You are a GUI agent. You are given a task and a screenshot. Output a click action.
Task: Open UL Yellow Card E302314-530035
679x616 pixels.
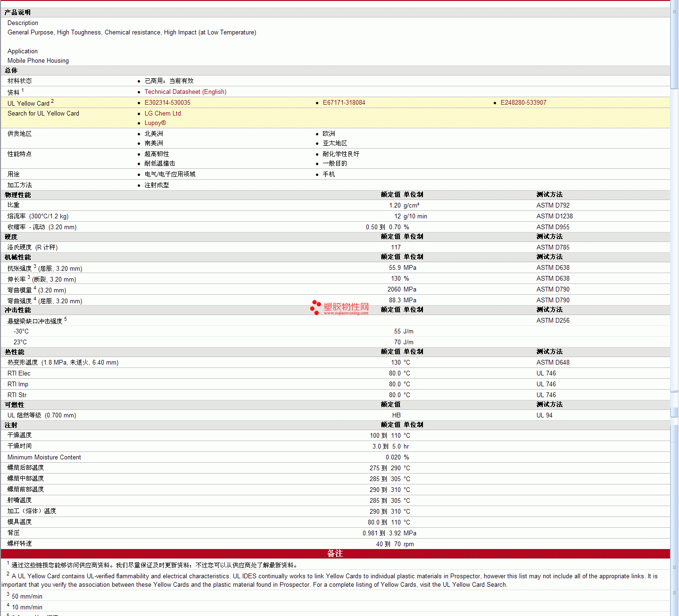(x=167, y=103)
